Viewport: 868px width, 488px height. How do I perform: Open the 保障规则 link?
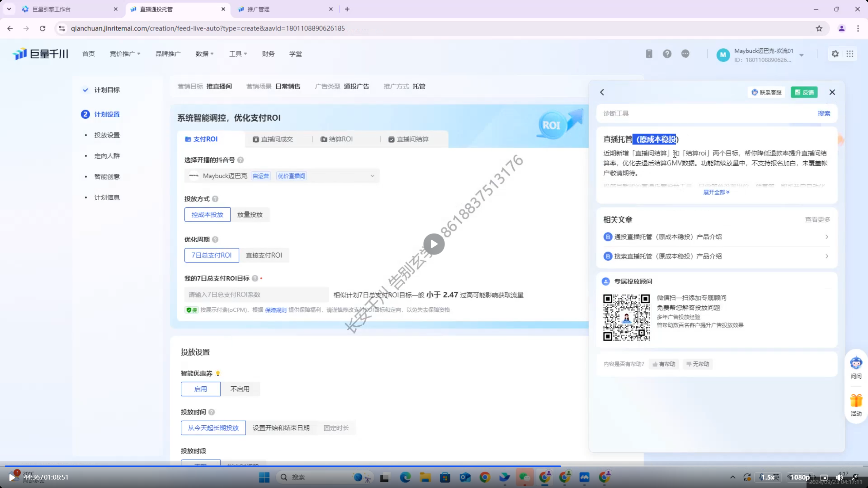pos(276,310)
